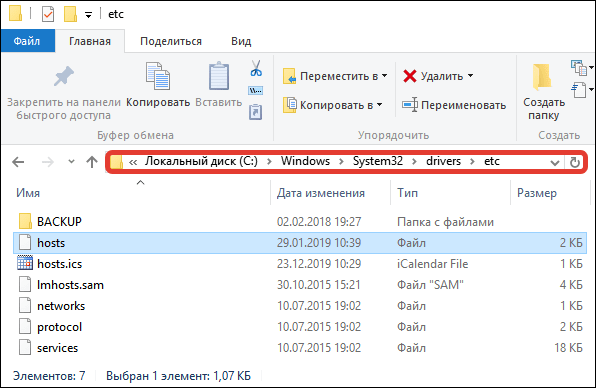Screen dimensions: 596x388
Task: Click the Вставить paste button
Action: click(x=219, y=86)
